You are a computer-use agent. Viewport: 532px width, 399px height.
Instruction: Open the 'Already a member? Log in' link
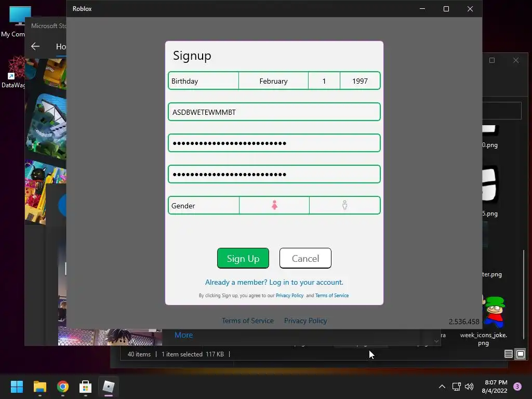click(x=274, y=282)
